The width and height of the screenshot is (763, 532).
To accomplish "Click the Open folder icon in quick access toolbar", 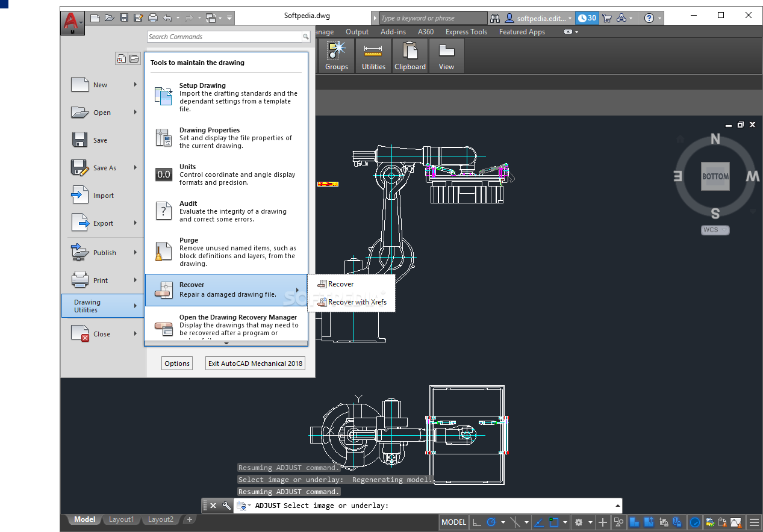I will (110, 18).
